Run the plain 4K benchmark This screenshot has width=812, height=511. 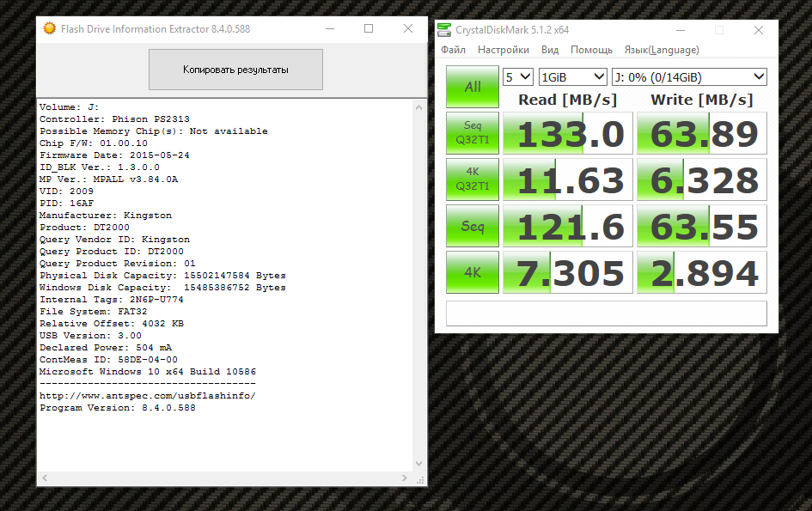coord(473,272)
